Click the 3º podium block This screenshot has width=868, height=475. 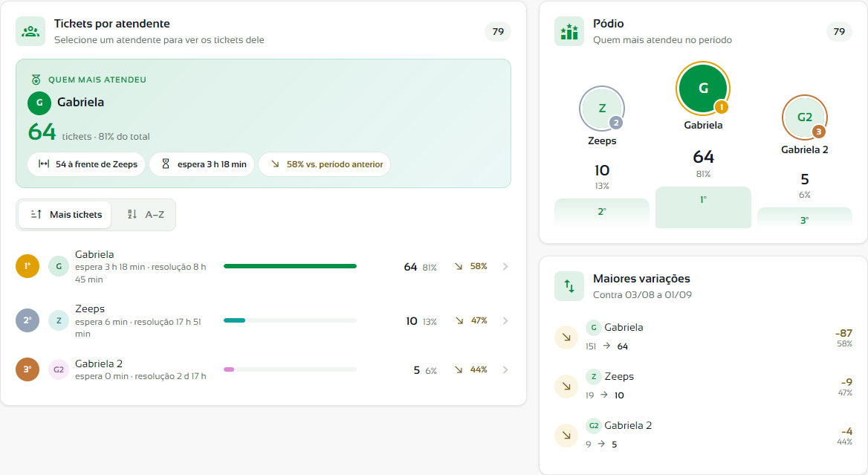point(804,216)
